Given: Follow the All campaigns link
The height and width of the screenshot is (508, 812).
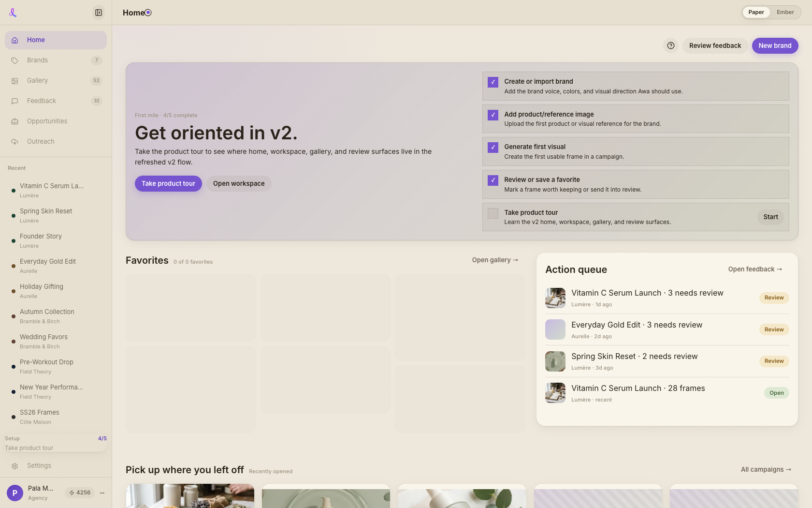Looking at the screenshot, I should pyautogui.click(x=766, y=470).
